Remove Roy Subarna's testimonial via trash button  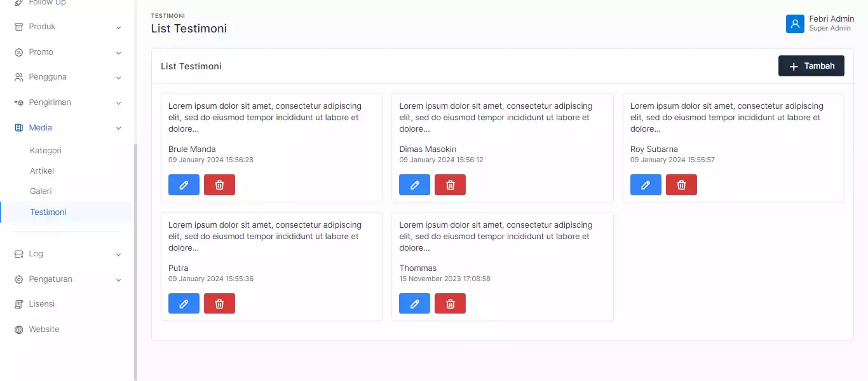tap(681, 185)
